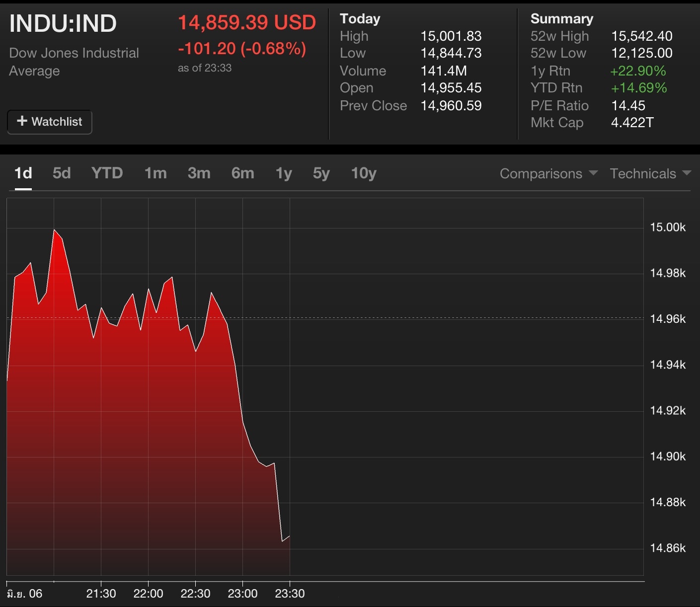Click the P/E Ratio value 14.45

(628, 106)
